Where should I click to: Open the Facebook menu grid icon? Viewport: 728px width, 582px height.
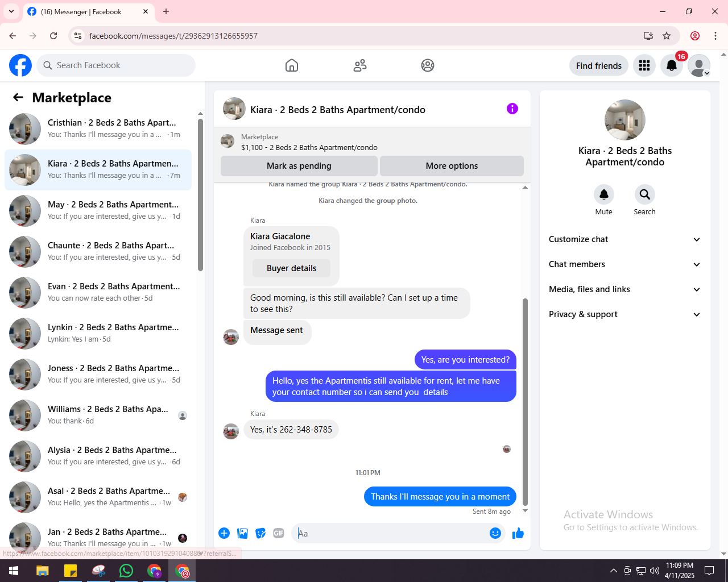pos(644,66)
